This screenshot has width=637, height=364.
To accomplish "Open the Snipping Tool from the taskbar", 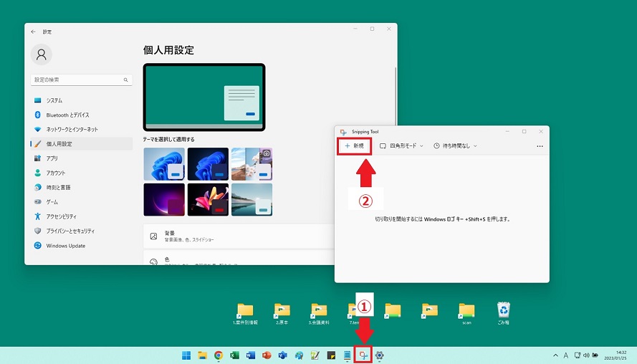I will click(x=363, y=355).
